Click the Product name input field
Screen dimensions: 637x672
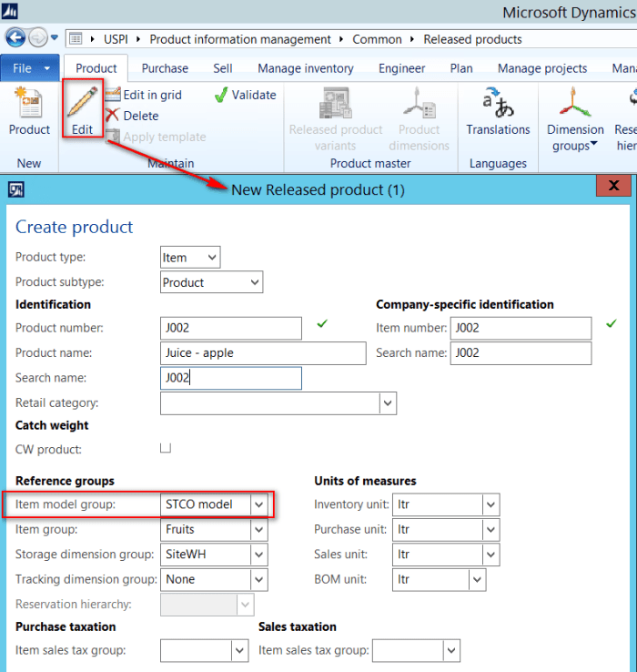262,353
